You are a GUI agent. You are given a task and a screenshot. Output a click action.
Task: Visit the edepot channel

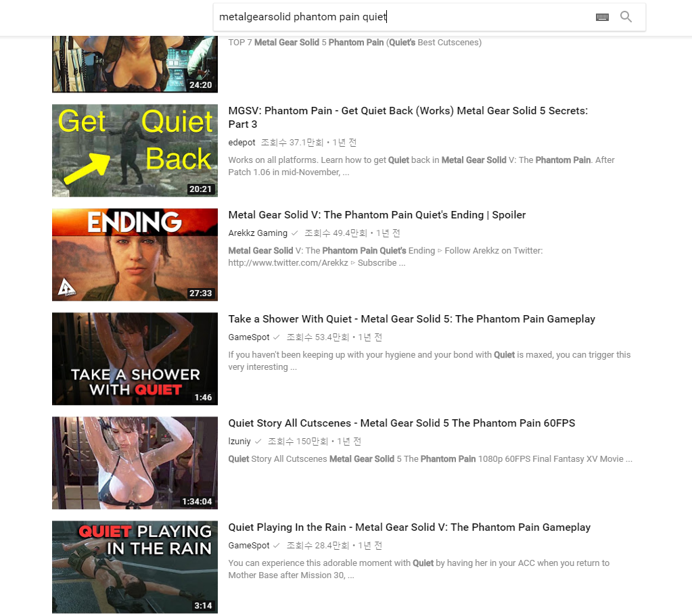pos(241,143)
